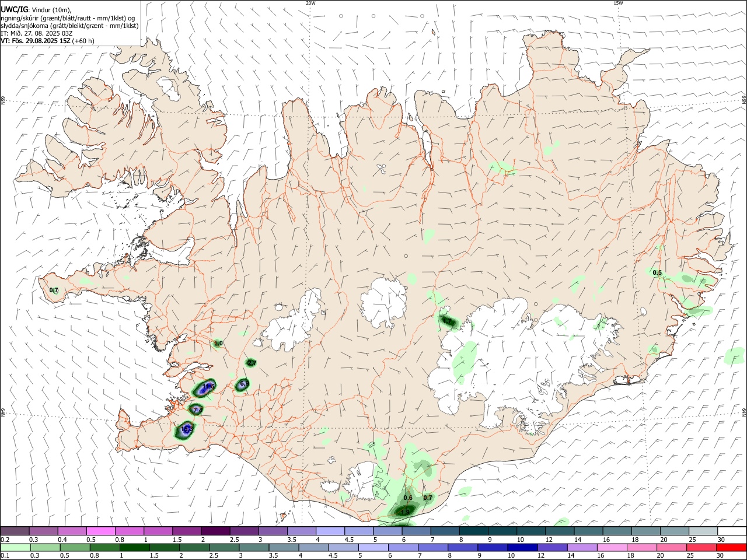Image resolution: width=747 pixels, height=560 pixels.
Task: Select the 7.4 rainfall value label
Action: [x=197, y=411]
